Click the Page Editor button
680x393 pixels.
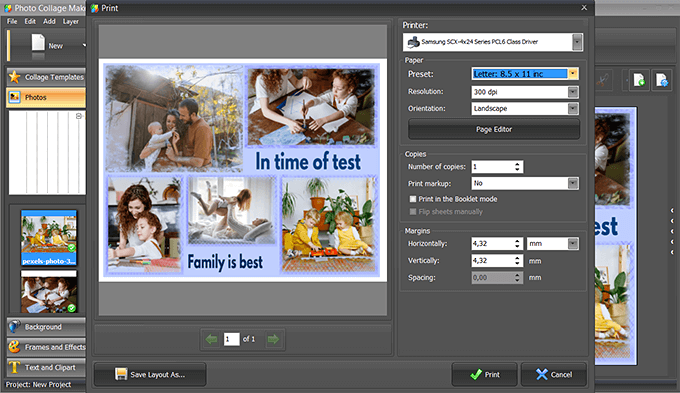[x=494, y=129]
